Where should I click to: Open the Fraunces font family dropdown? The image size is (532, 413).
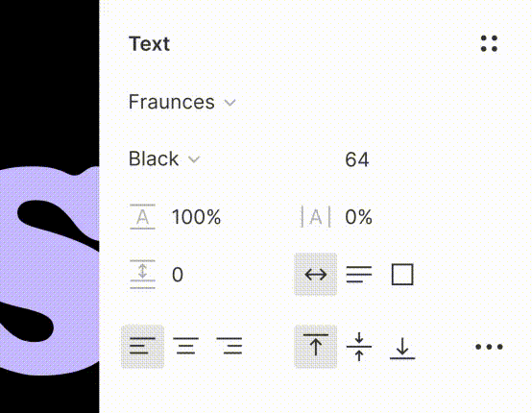pyautogui.click(x=182, y=102)
